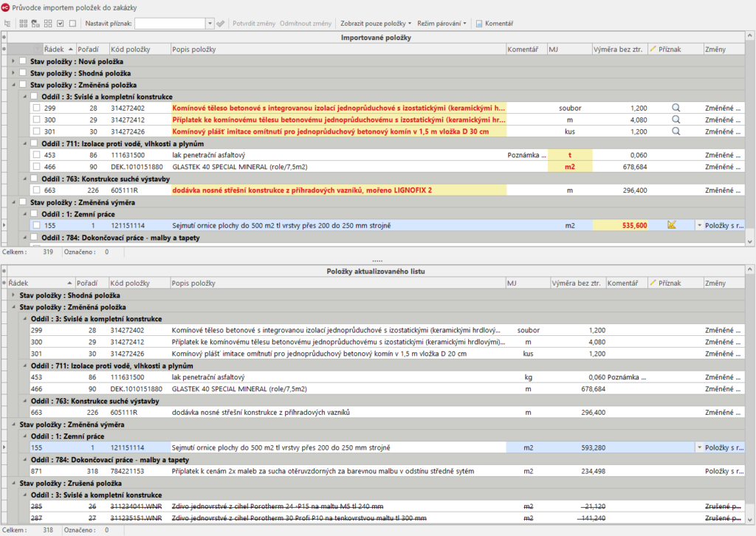This screenshot has height=536, width=756.
Task: Click the Komentář toolbar icon
Action: pyautogui.click(x=494, y=24)
